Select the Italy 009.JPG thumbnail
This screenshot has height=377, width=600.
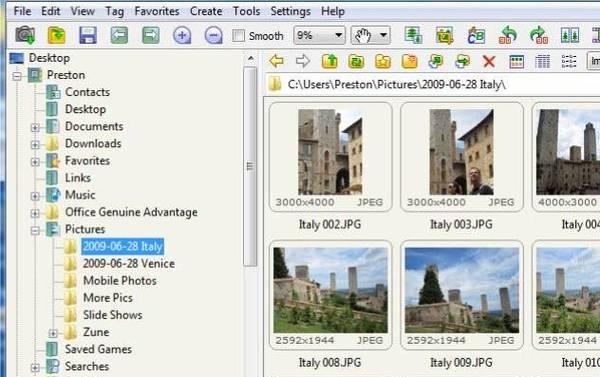coord(461,295)
